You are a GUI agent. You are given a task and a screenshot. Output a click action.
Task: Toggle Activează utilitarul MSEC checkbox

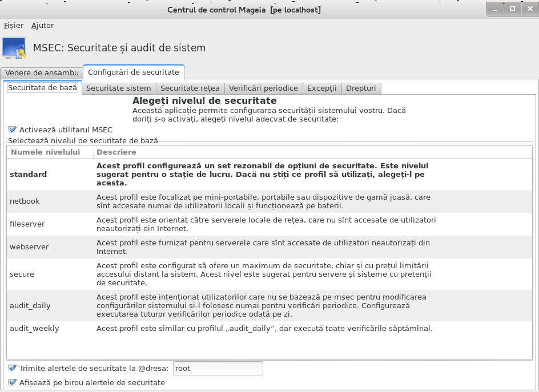13,130
